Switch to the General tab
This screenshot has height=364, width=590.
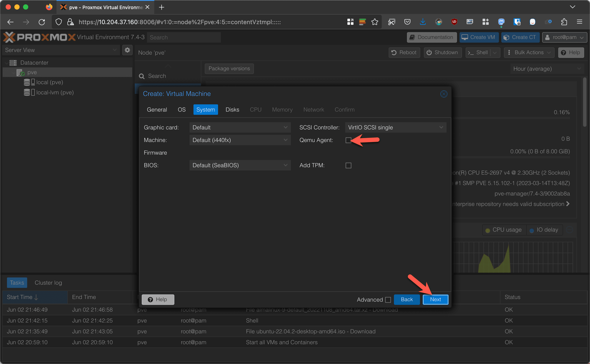coord(157,110)
